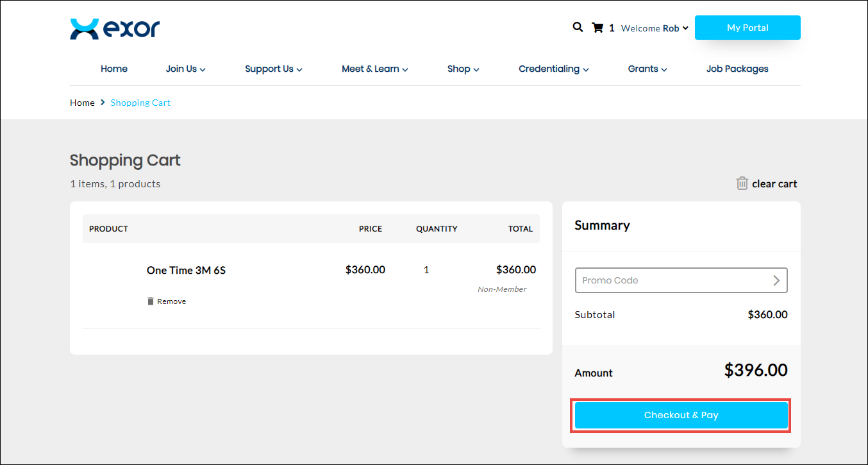Click the My Portal button
The image size is (868, 465).
coord(747,28)
